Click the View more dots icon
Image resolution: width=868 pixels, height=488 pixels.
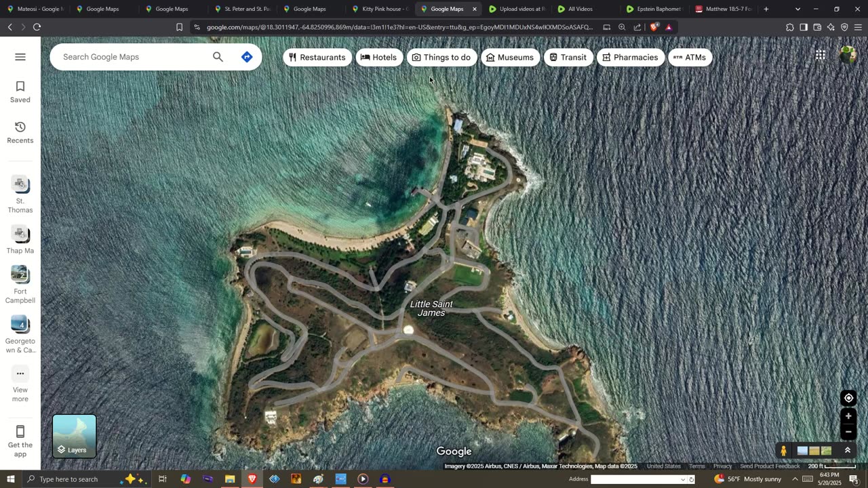coord(20,373)
